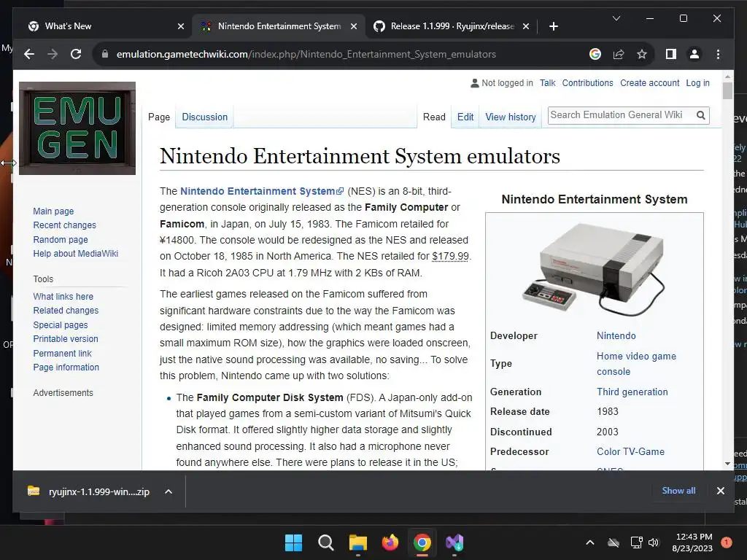The width and height of the screenshot is (747, 560).
Task: Open the Printable version link
Action: click(65, 338)
